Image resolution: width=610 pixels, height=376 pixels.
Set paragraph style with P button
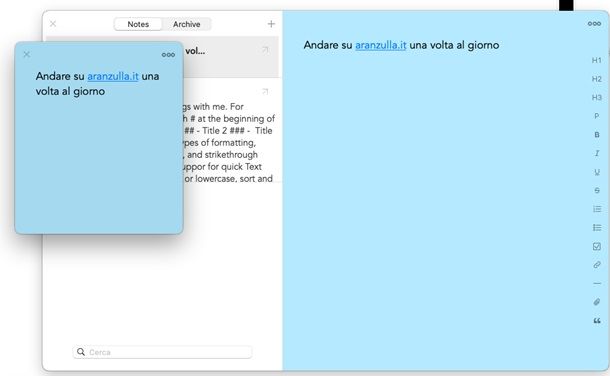(596, 116)
